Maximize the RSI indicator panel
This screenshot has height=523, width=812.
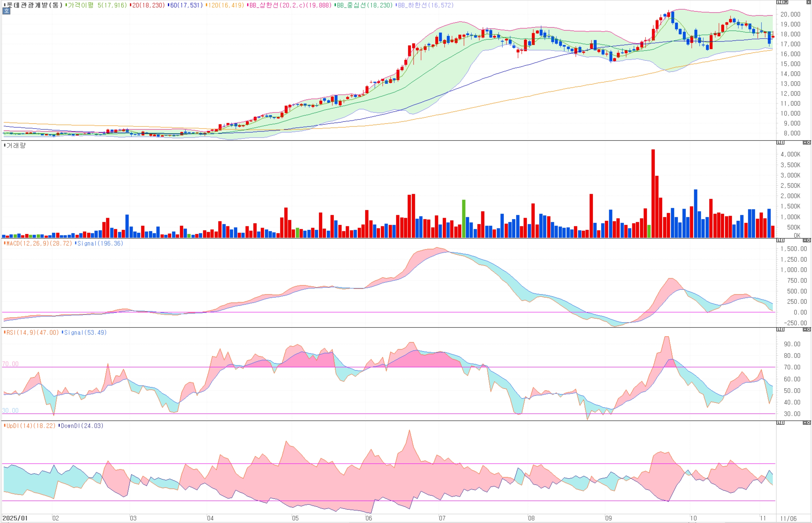click(x=805, y=329)
